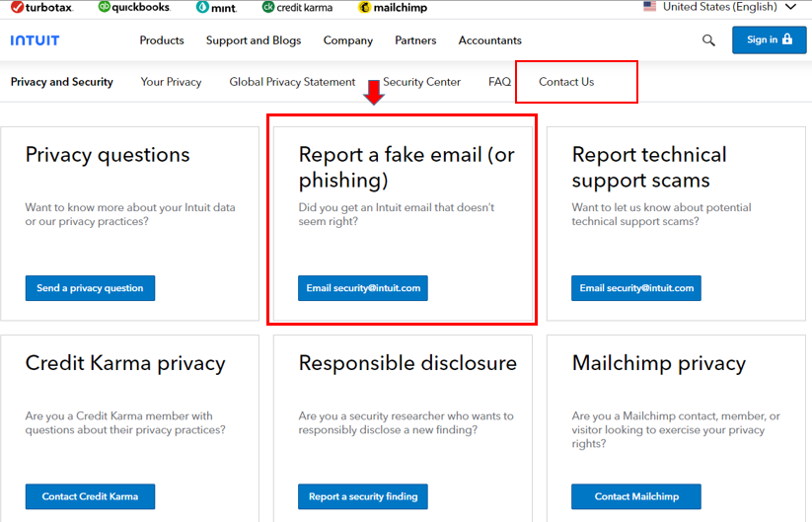
Task: Open the Products navigation menu
Action: [162, 40]
